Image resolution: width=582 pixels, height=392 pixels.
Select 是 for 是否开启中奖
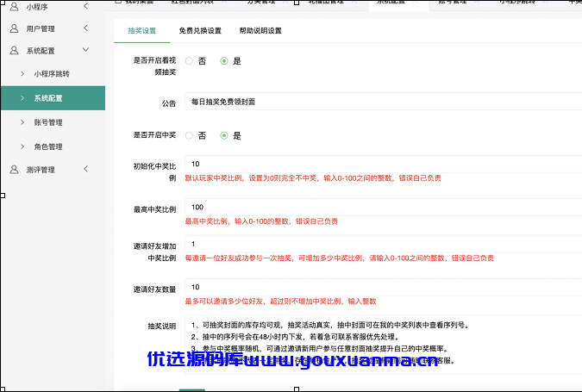(x=224, y=135)
